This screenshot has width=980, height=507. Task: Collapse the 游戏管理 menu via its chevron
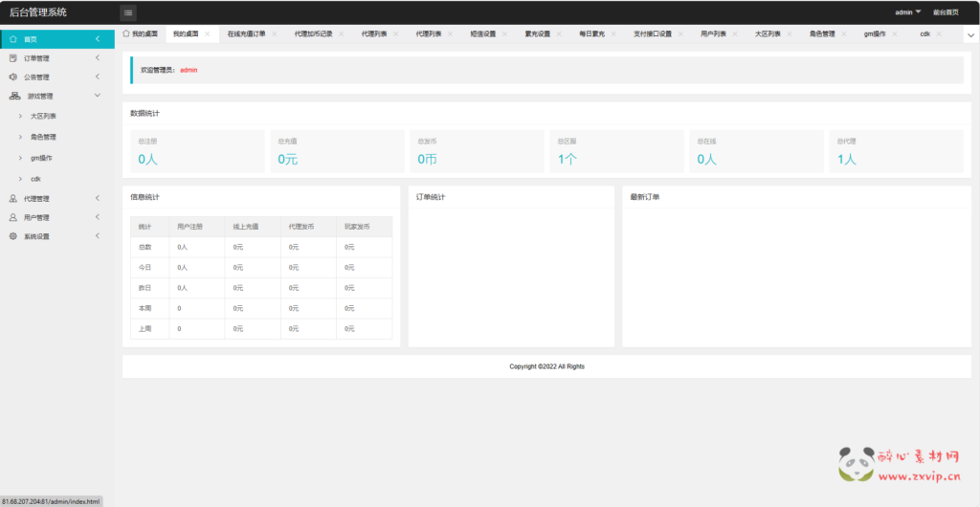(x=98, y=96)
